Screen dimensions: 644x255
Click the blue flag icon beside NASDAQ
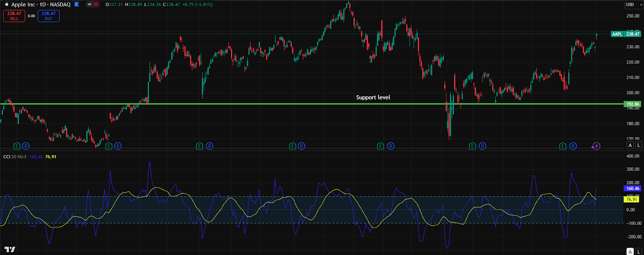point(77,4)
